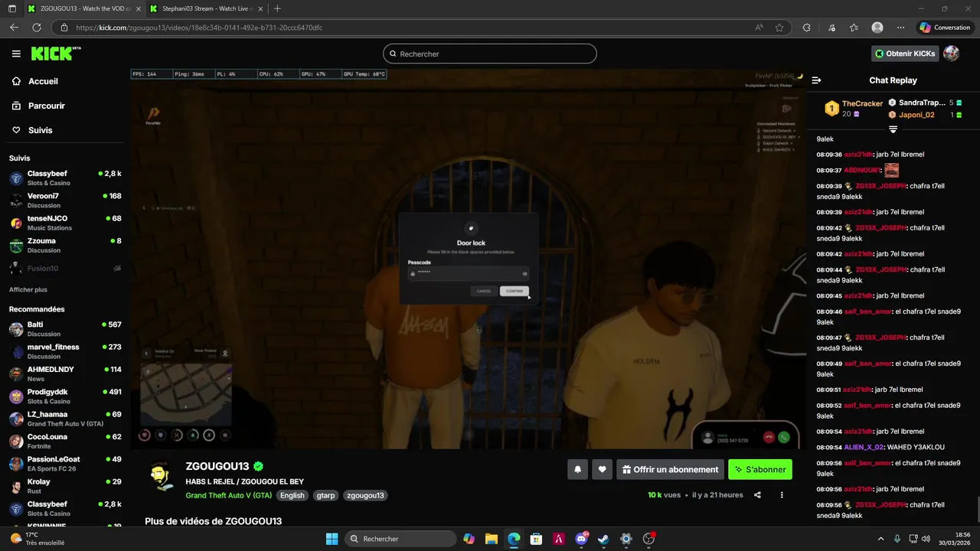Image resolution: width=980 pixels, height=551 pixels.
Task: Click the bell notification button for ZGOUGOU13
Action: [x=578, y=470]
